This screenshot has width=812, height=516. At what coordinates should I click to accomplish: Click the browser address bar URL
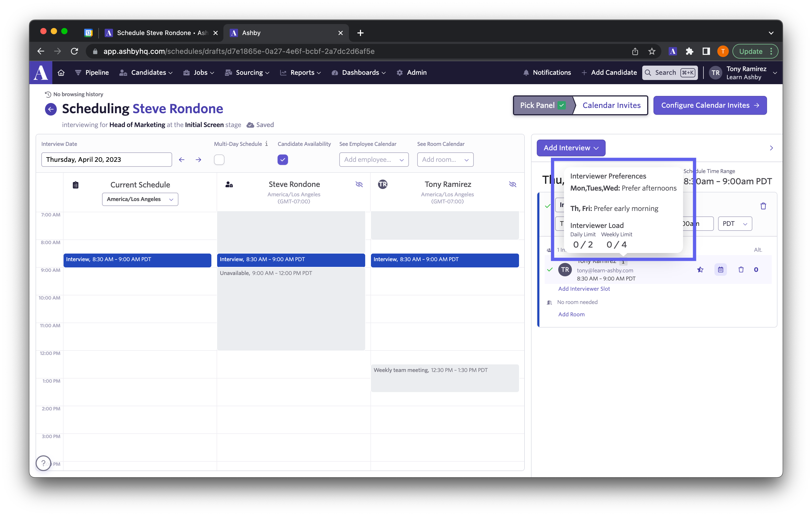click(x=239, y=51)
